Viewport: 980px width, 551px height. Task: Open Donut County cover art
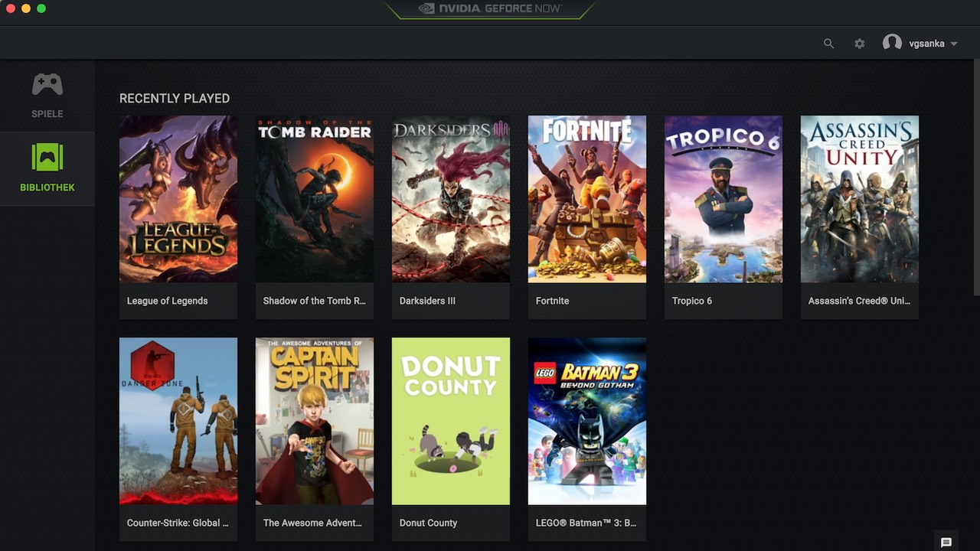tap(451, 421)
